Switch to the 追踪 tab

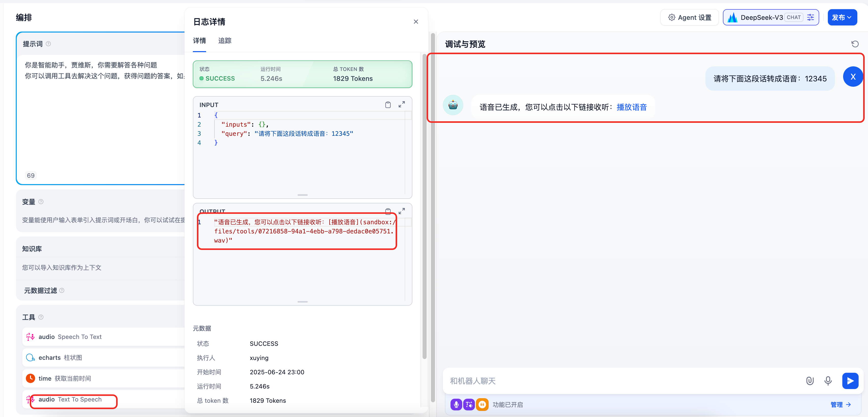click(x=224, y=41)
